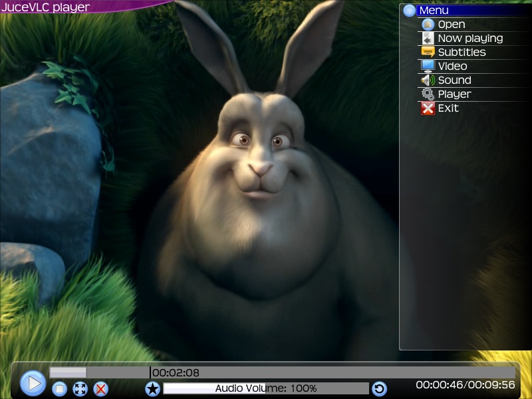Select the Sound menu entry
Viewport: 532px width, 399px height.
[473, 80]
